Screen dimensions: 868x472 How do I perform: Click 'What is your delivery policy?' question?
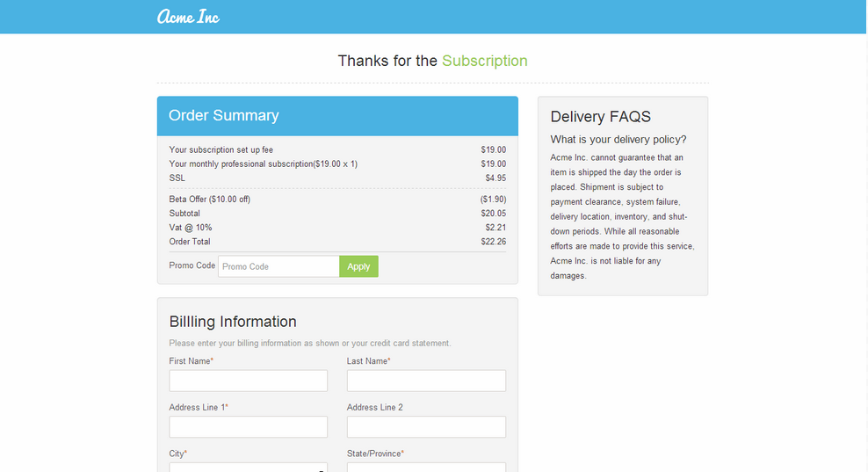click(x=618, y=140)
